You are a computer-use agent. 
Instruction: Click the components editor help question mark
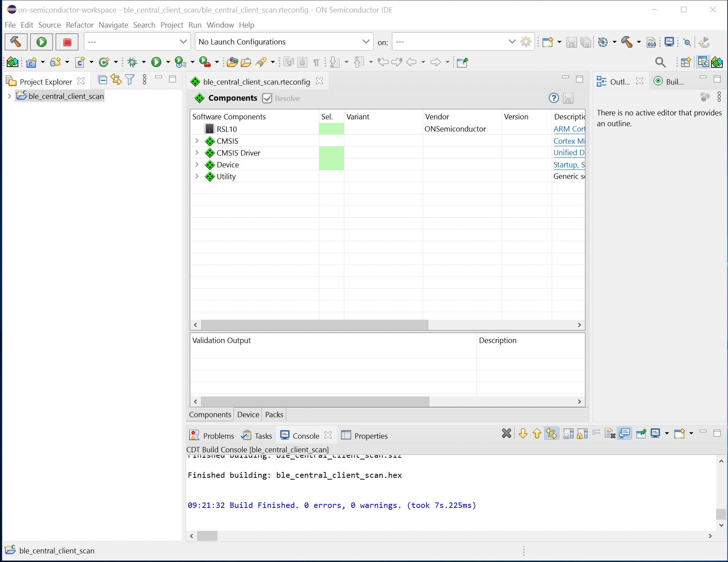point(554,98)
